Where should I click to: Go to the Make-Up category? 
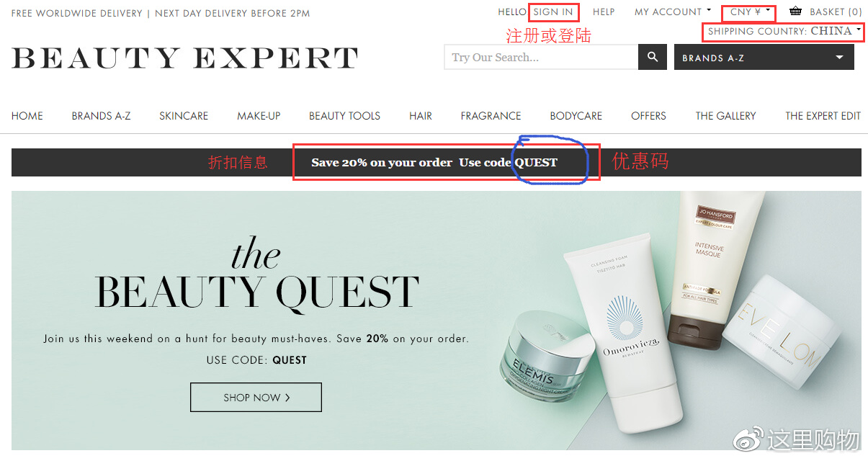[259, 116]
